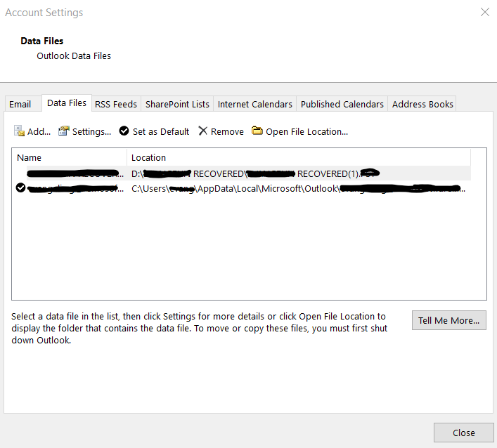Click the Open File Location... label
This screenshot has height=448, width=497.
[x=306, y=132]
